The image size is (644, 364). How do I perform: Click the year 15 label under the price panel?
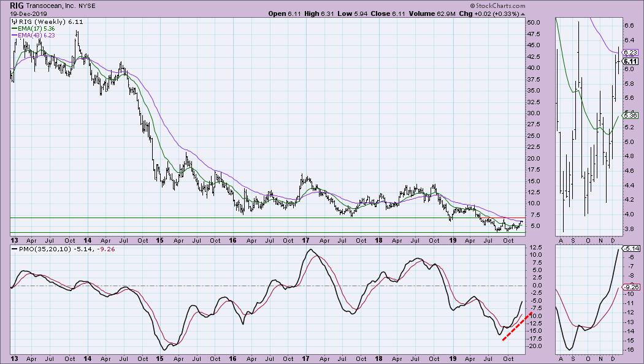tap(159, 240)
